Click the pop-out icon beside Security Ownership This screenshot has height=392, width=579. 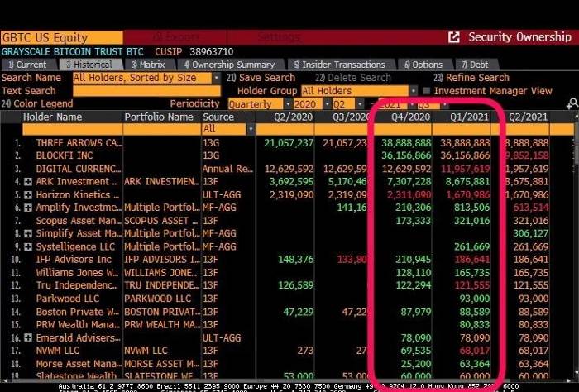[x=454, y=37]
